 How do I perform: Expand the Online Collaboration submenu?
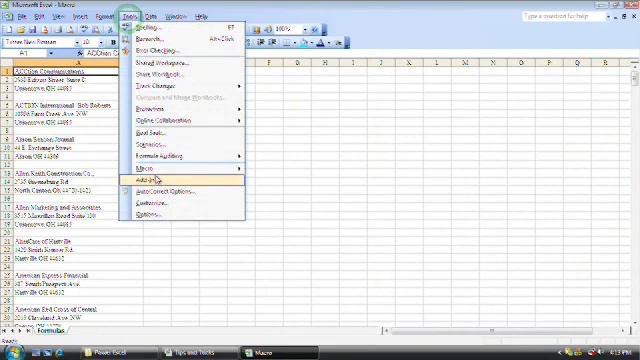pyautogui.click(x=182, y=120)
